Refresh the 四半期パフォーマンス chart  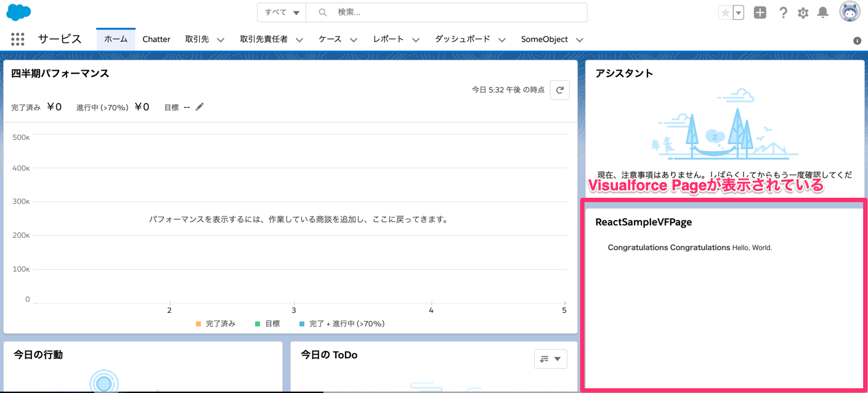click(x=559, y=89)
